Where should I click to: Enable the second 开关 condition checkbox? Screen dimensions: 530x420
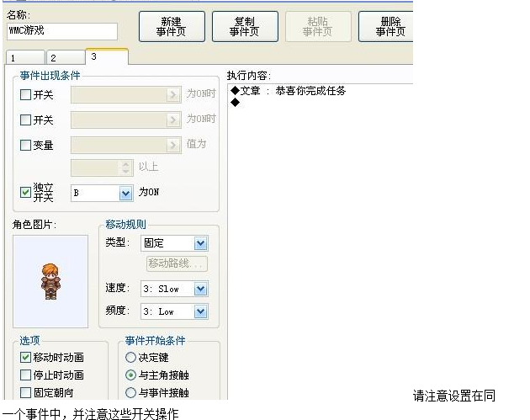26,120
